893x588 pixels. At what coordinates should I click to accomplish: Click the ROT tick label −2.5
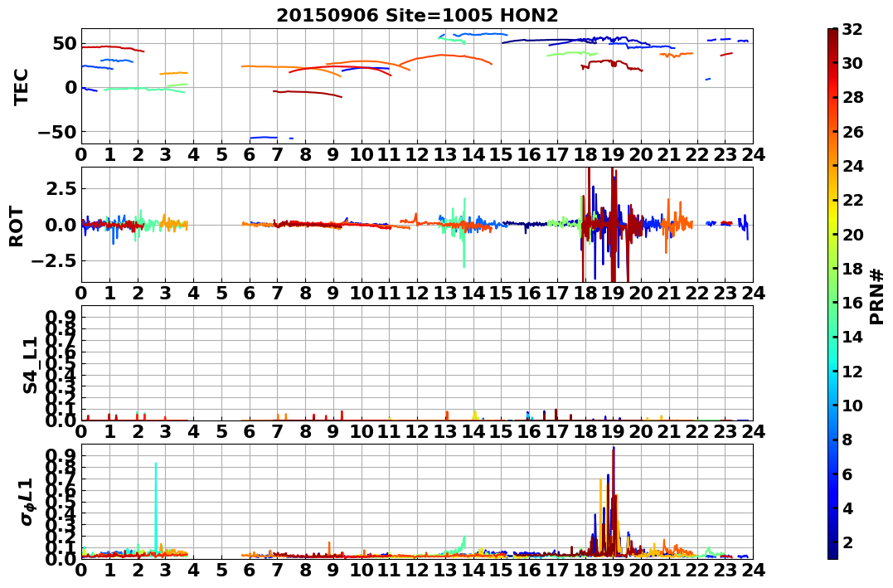pyautogui.click(x=56, y=261)
